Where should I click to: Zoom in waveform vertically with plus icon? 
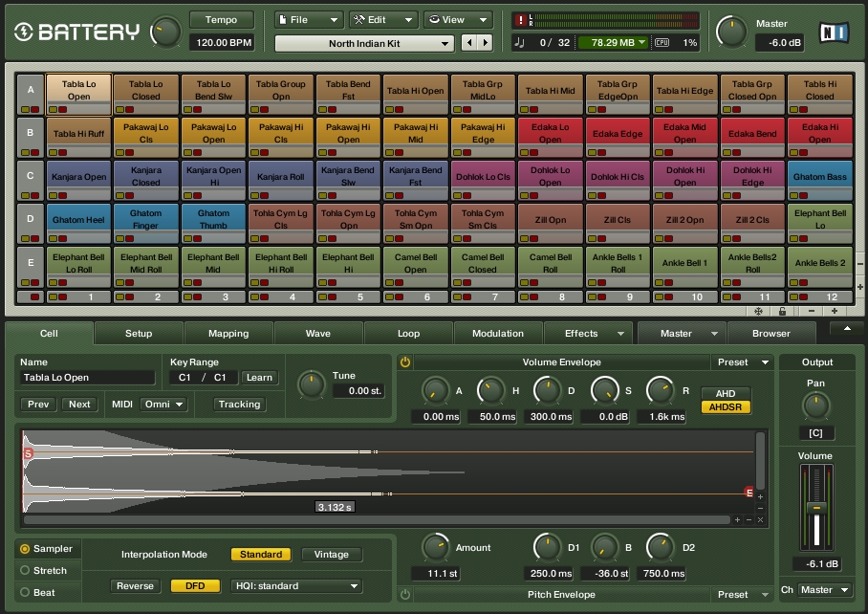click(x=761, y=496)
